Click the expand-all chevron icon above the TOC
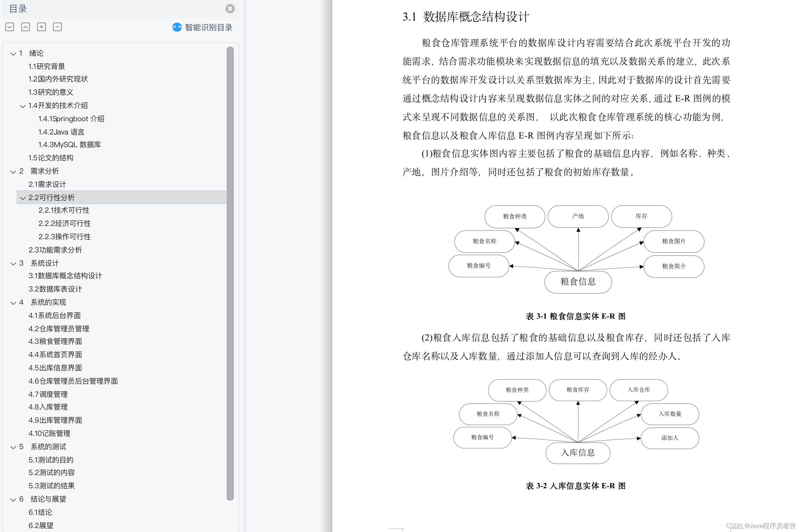Viewport: 801px width, 532px height. pos(10,27)
